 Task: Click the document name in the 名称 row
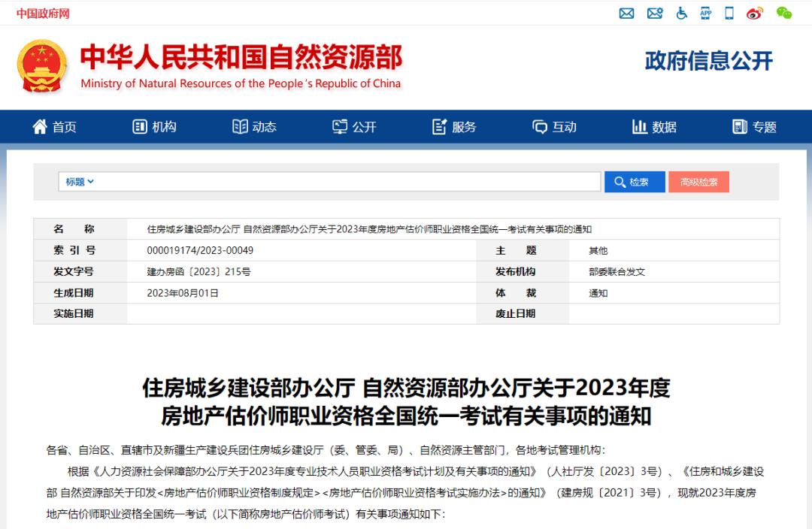tap(369, 229)
